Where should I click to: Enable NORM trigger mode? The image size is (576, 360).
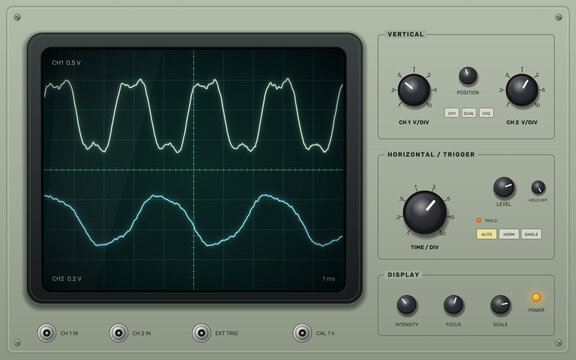tap(509, 234)
